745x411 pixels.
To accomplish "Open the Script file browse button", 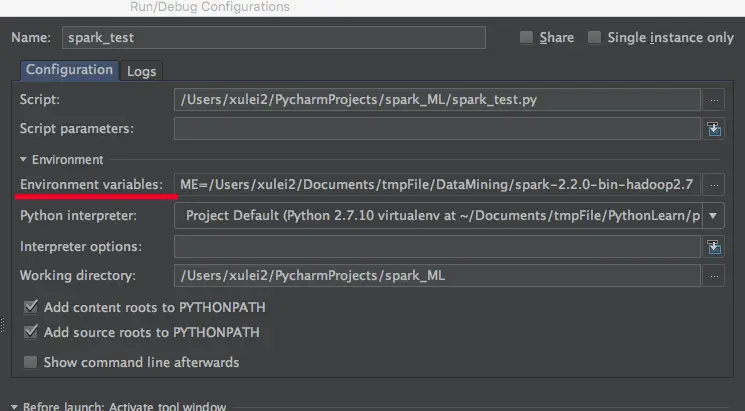I will [x=714, y=100].
